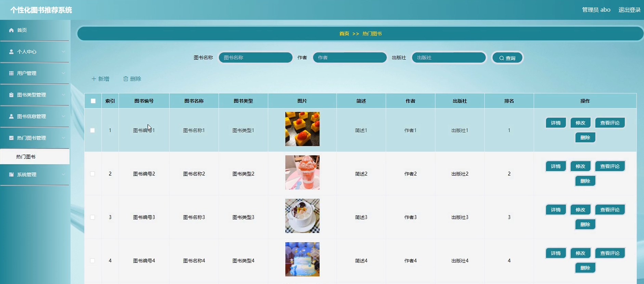Expand the 图书信息管理 menu chevron
Image resolution: width=644 pixels, height=284 pixels.
(63, 116)
